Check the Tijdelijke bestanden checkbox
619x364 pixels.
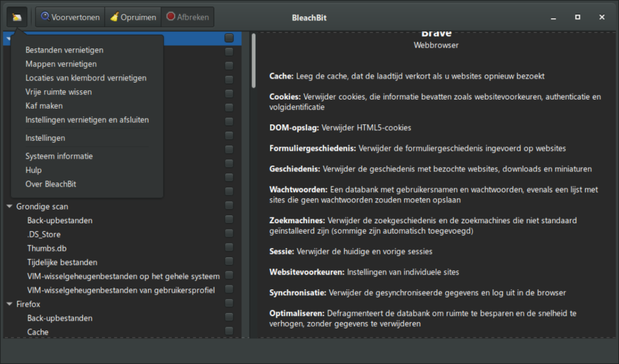tap(229, 262)
